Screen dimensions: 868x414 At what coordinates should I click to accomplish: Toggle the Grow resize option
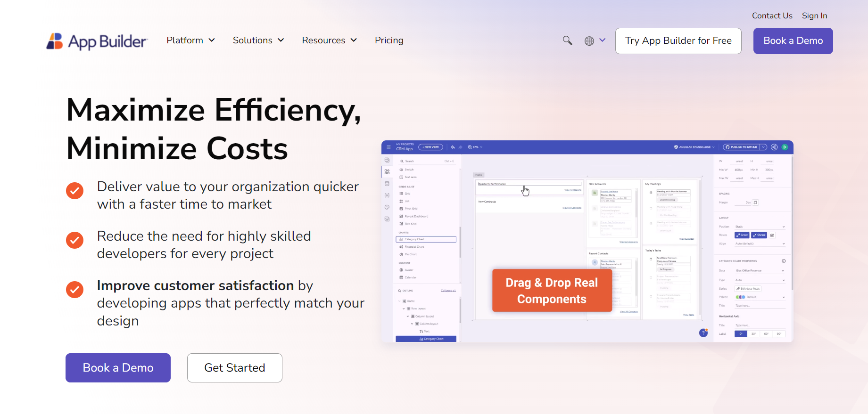click(x=742, y=235)
